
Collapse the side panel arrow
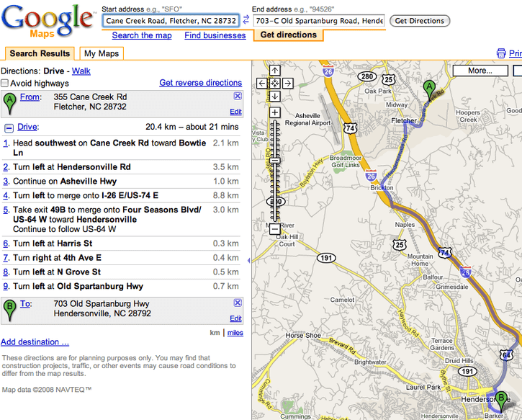[248, 261]
